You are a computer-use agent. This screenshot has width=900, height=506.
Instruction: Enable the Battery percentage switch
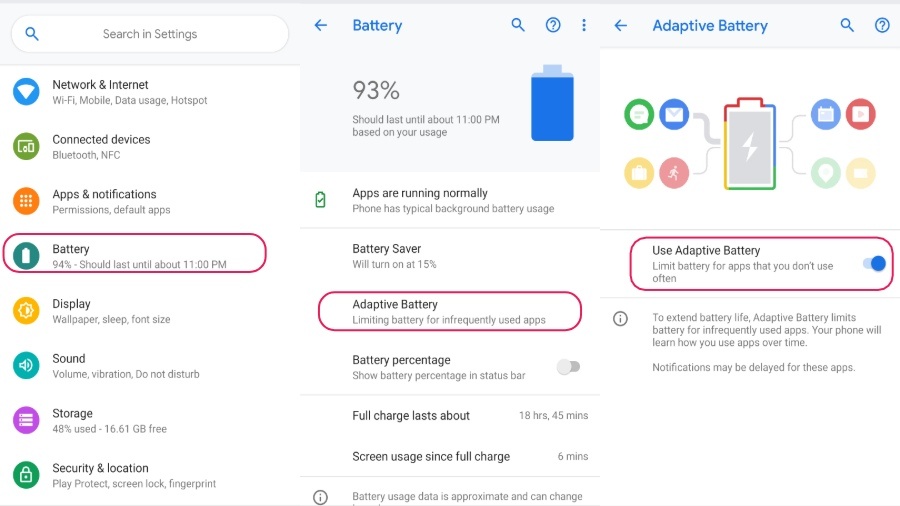[568, 367]
